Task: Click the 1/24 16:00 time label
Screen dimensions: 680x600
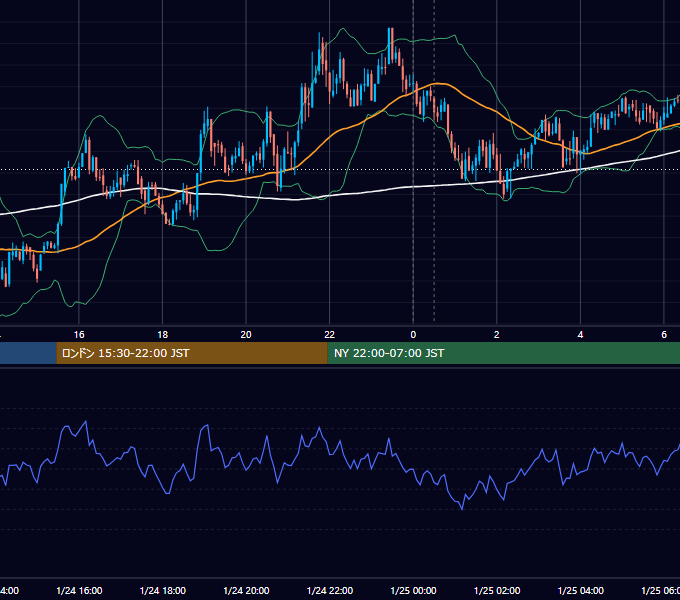Action: point(79,590)
